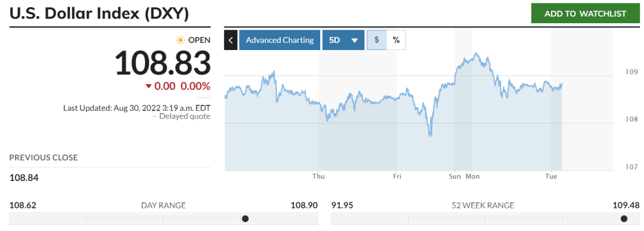Collapse chart with the left chevron button
The image size is (644, 231).
tap(230, 40)
